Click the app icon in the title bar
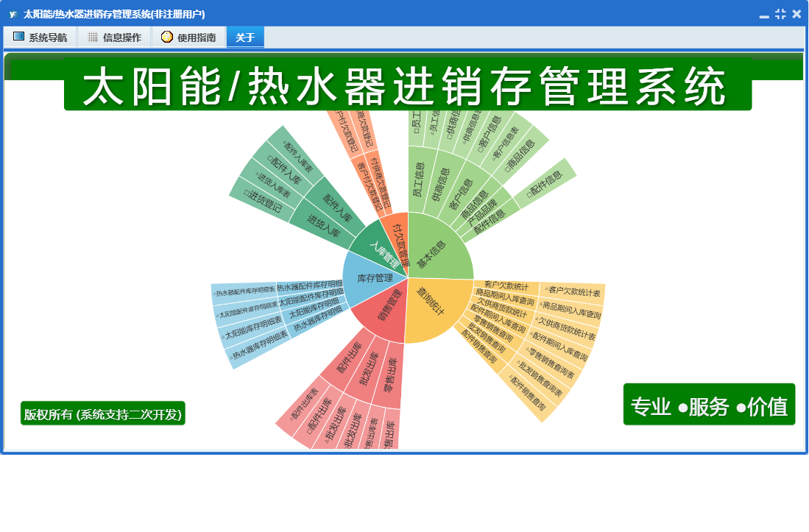Screen dimensions: 809x532 pos(13,14)
